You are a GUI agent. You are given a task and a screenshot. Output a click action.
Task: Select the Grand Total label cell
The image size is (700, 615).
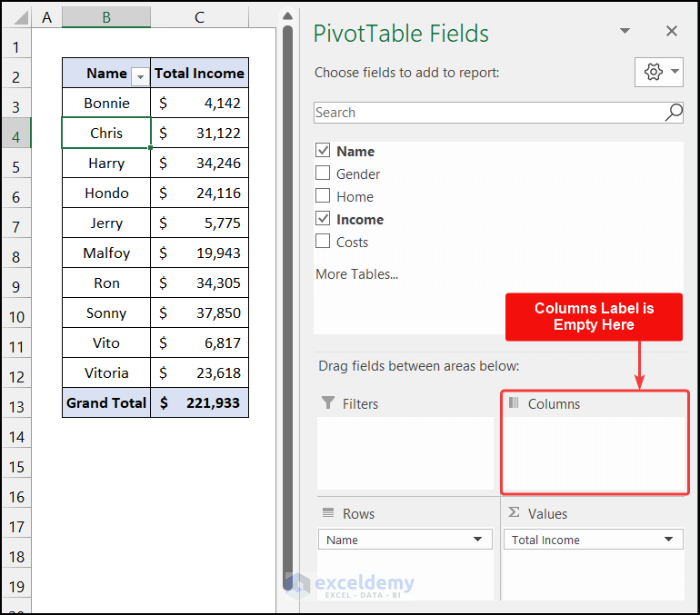tap(106, 402)
